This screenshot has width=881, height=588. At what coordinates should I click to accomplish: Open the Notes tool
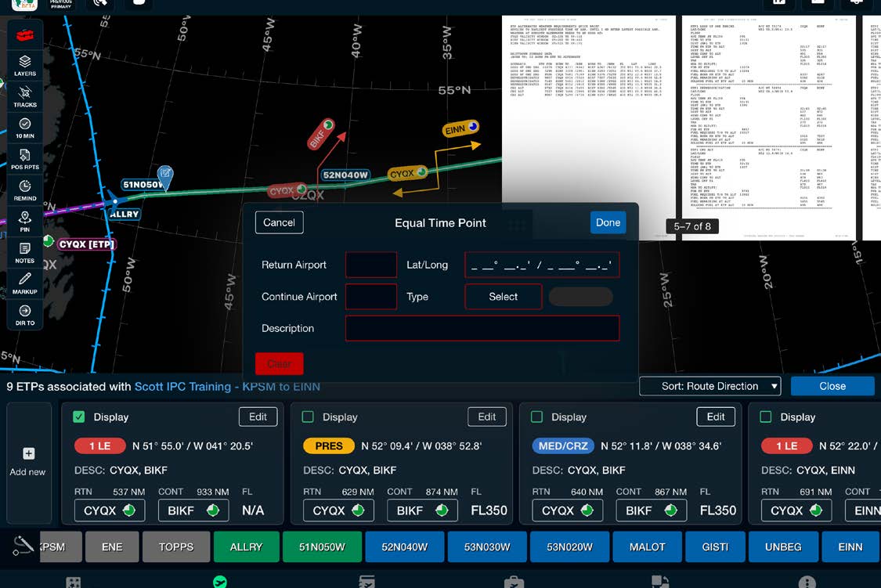point(25,253)
